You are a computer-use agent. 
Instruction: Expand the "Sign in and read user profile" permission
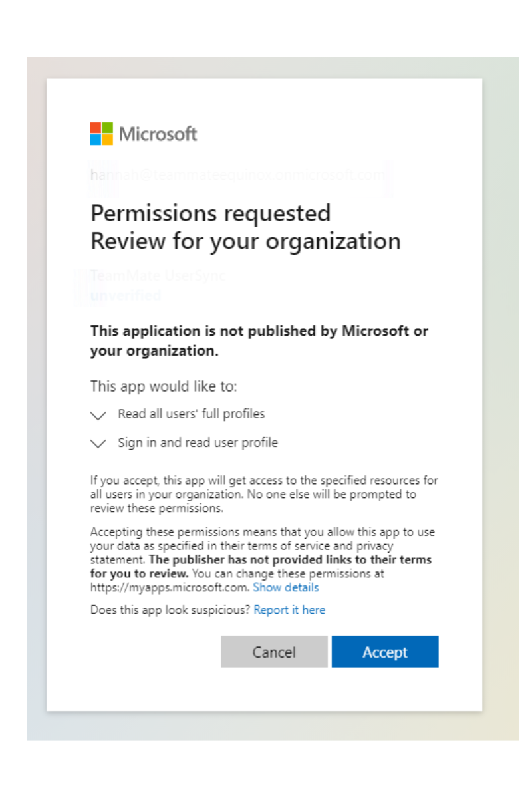(98, 444)
